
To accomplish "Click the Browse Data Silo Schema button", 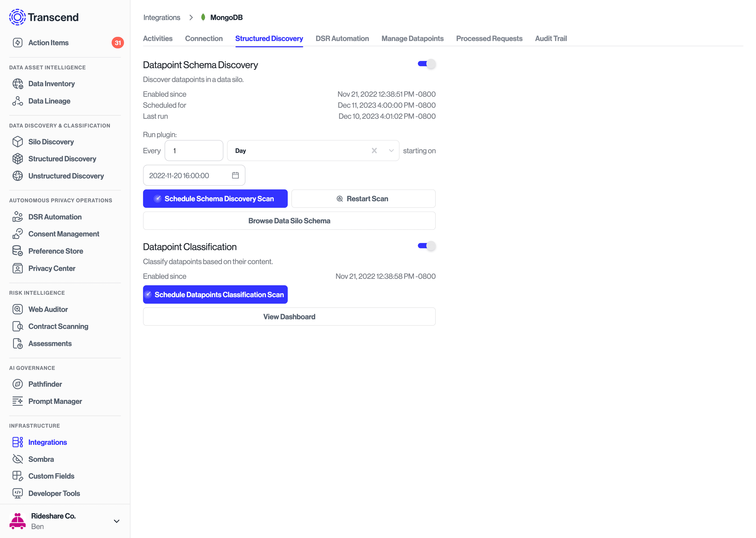I will pyautogui.click(x=289, y=221).
